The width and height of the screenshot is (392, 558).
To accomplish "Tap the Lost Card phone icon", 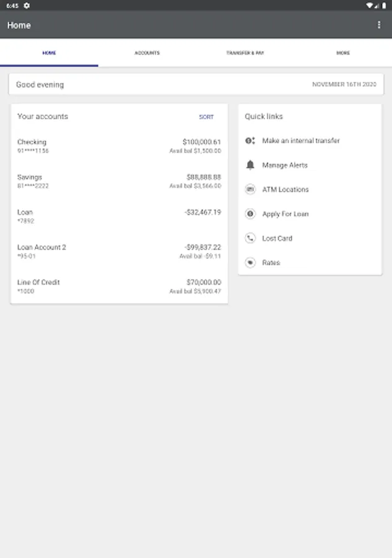I will pyautogui.click(x=250, y=238).
